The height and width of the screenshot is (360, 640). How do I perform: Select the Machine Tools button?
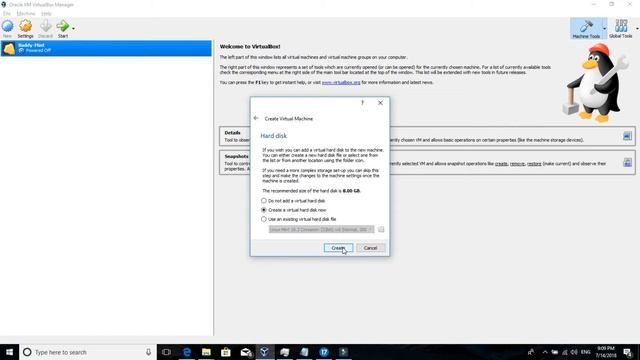point(586,29)
